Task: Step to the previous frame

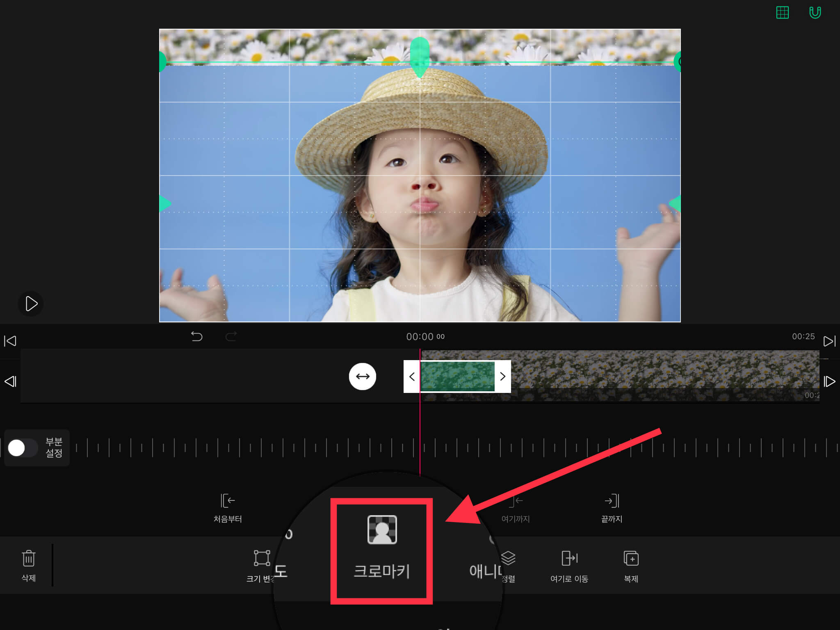Action: (10, 381)
